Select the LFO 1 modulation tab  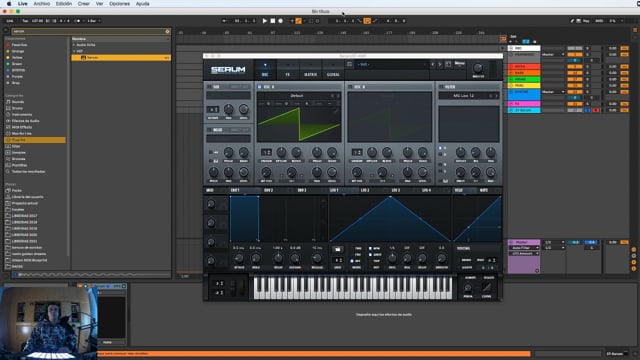click(334, 190)
